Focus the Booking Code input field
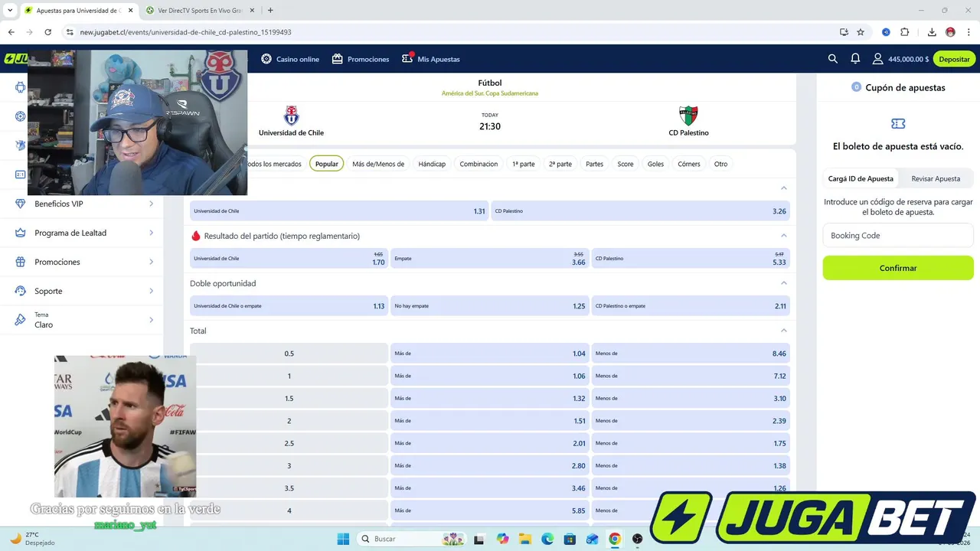The height and width of the screenshot is (551, 980). (x=898, y=236)
